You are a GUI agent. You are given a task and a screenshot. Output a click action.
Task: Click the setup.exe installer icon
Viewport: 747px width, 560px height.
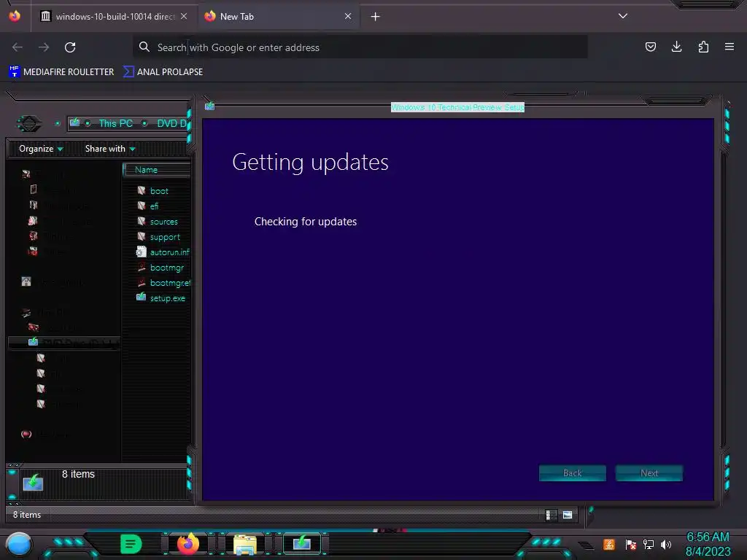[x=141, y=297]
